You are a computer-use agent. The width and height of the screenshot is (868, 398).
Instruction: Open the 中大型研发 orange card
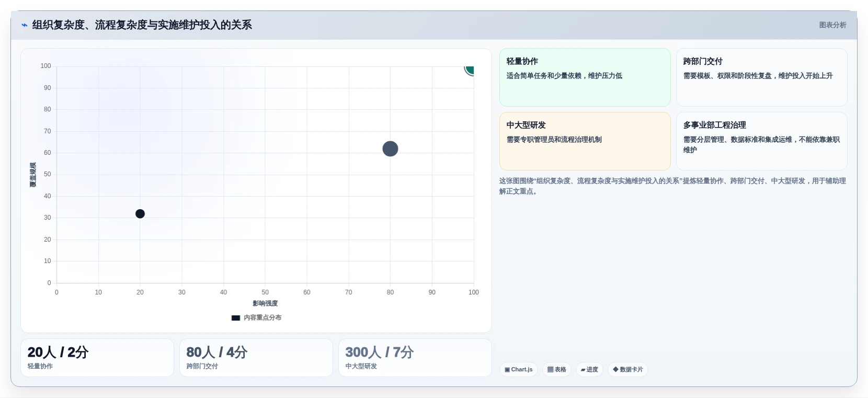click(x=585, y=141)
